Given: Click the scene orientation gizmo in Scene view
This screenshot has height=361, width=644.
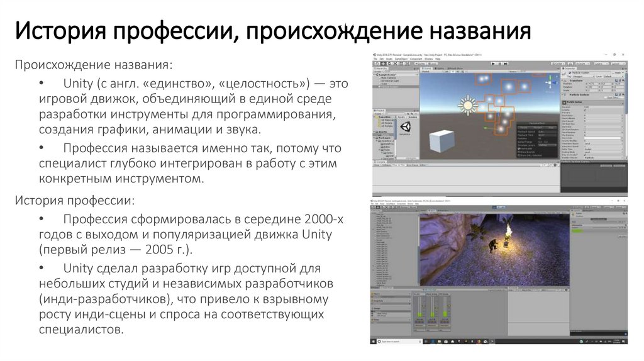Looking at the screenshot, I should [x=550, y=82].
